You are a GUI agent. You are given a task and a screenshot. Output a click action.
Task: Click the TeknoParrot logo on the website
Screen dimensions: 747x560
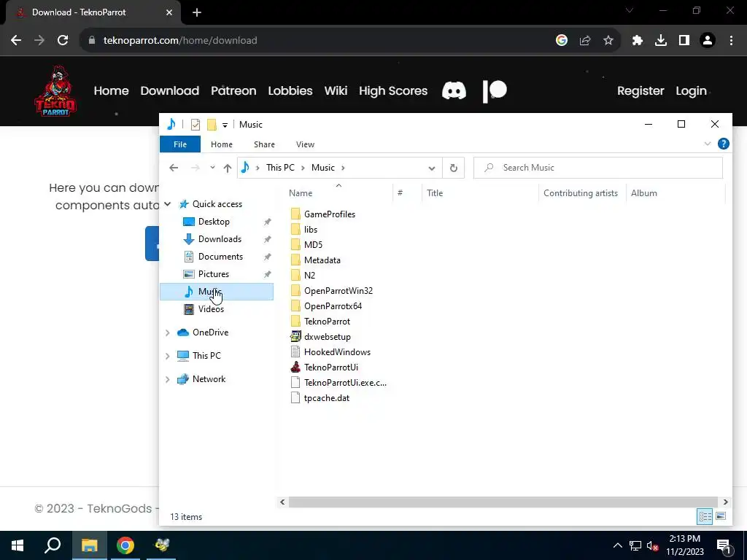point(55,91)
